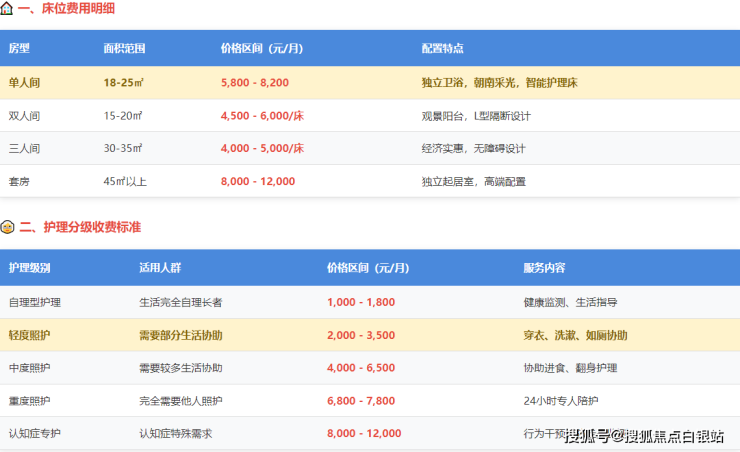
Task: Select the highlighted 单人间 row label
Action: click(25, 82)
